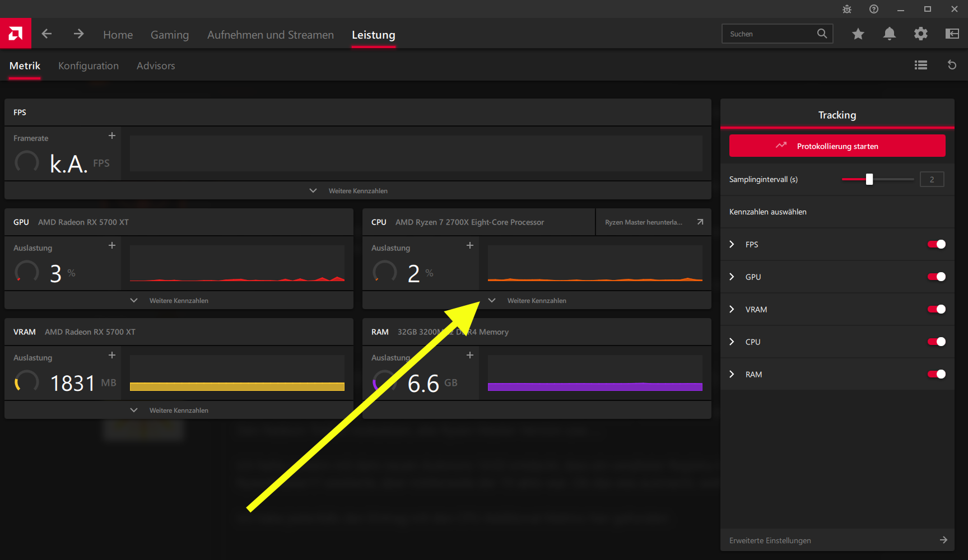
Task: Disable FPS tracking toggle
Action: [x=937, y=244]
